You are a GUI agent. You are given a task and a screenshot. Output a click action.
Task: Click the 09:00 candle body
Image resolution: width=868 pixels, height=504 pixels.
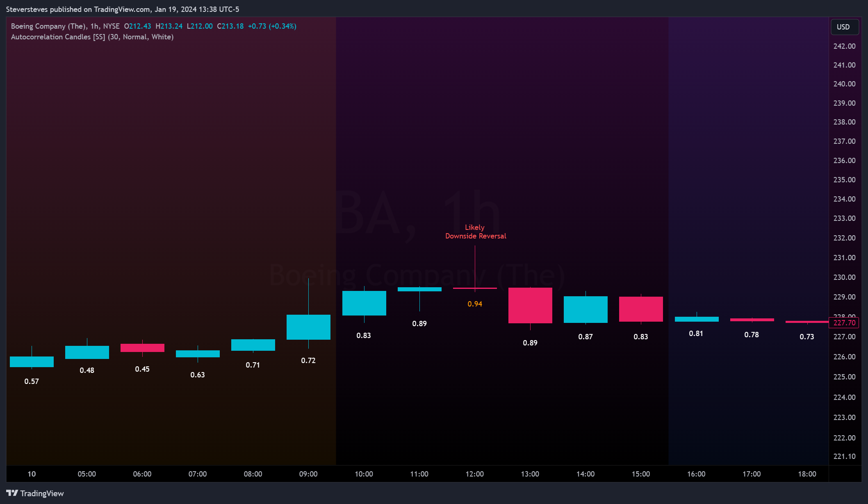tap(308, 327)
